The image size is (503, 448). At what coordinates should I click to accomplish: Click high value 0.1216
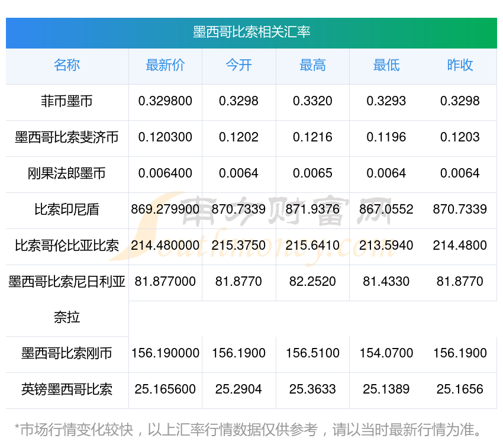(x=312, y=137)
